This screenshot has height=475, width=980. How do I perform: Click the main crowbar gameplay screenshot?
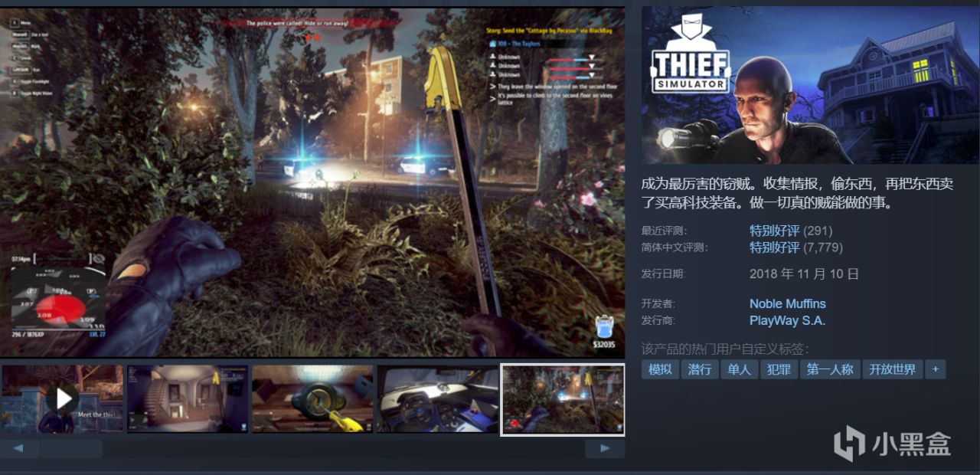click(x=312, y=182)
